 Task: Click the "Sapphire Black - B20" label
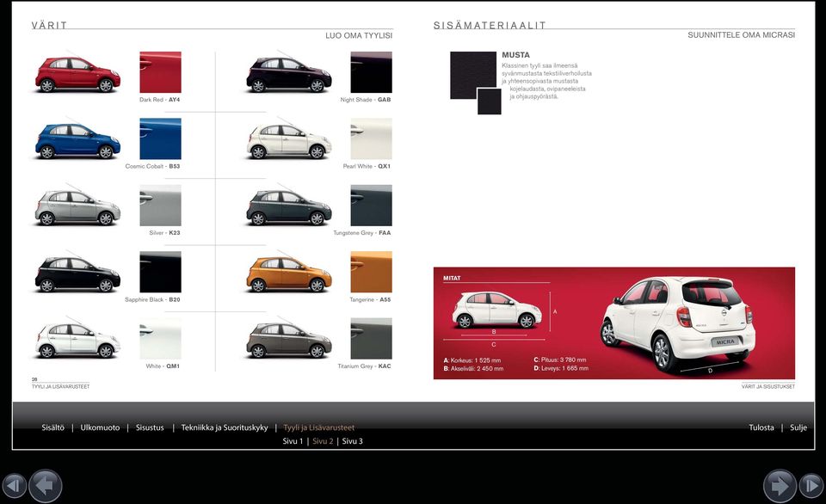coord(152,299)
